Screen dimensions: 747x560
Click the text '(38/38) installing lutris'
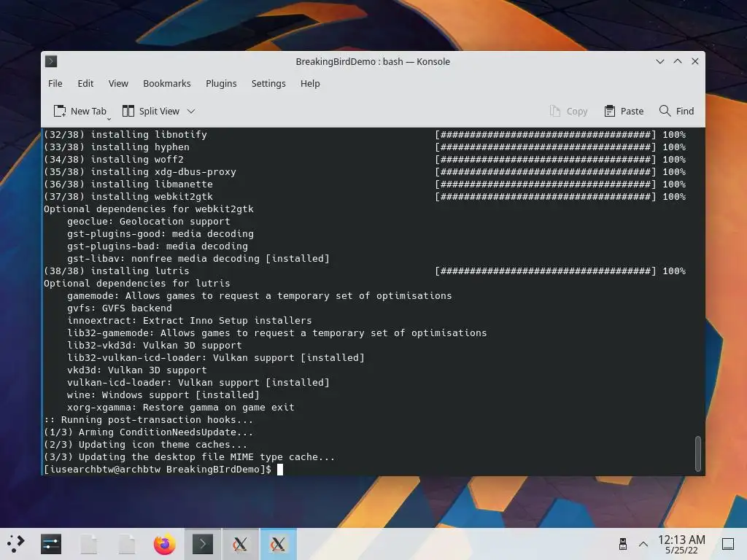pyautogui.click(x=116, y=271)
